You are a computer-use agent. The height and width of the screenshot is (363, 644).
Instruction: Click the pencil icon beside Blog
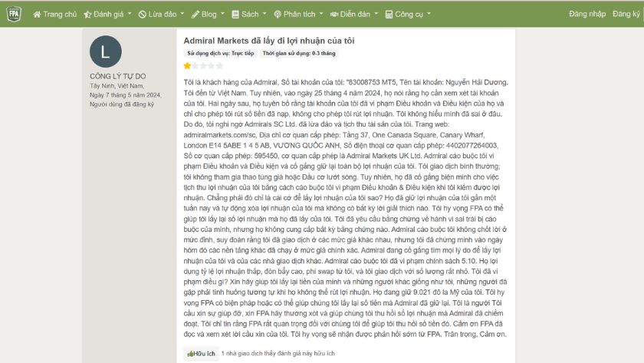point(196,14)
